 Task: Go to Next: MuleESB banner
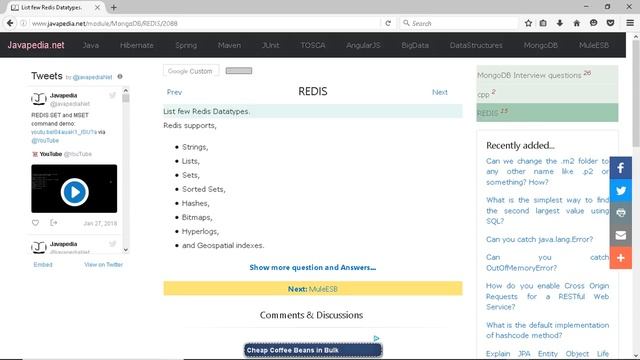pos(313,289)
